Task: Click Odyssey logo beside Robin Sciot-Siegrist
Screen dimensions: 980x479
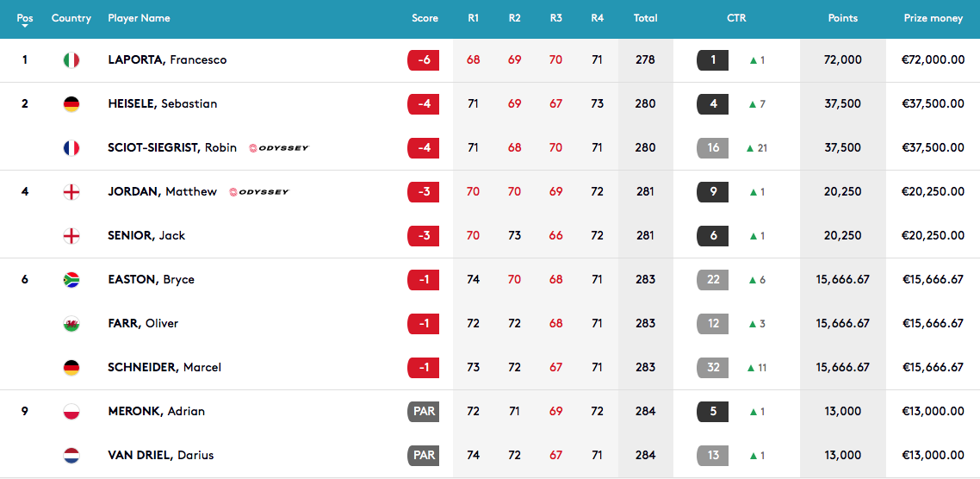Action: click(x=279, y=148)
